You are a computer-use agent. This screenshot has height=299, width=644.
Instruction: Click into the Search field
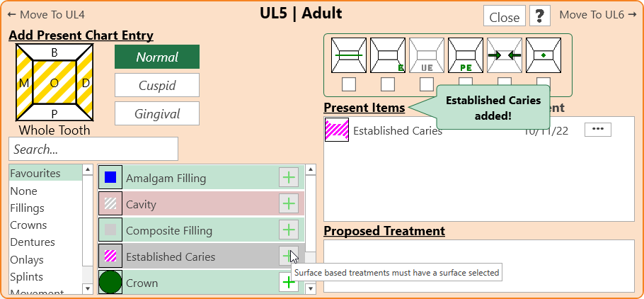[x=93, y=149]
